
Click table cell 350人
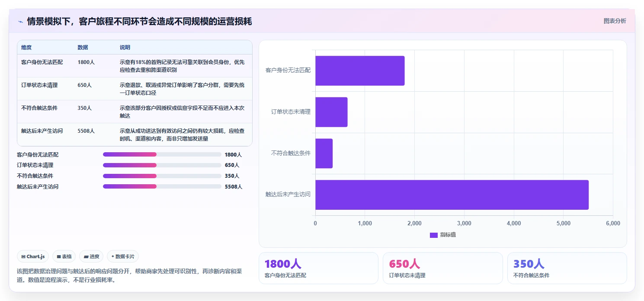85,108
